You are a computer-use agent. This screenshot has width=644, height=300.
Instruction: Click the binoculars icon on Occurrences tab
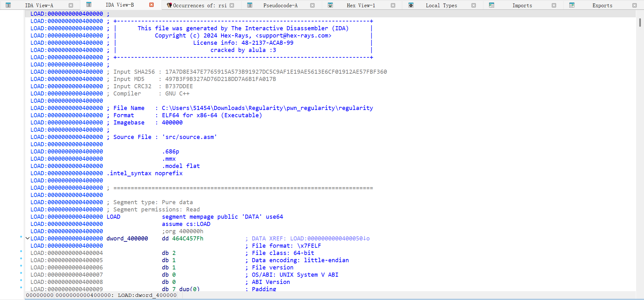coord(169,5)
